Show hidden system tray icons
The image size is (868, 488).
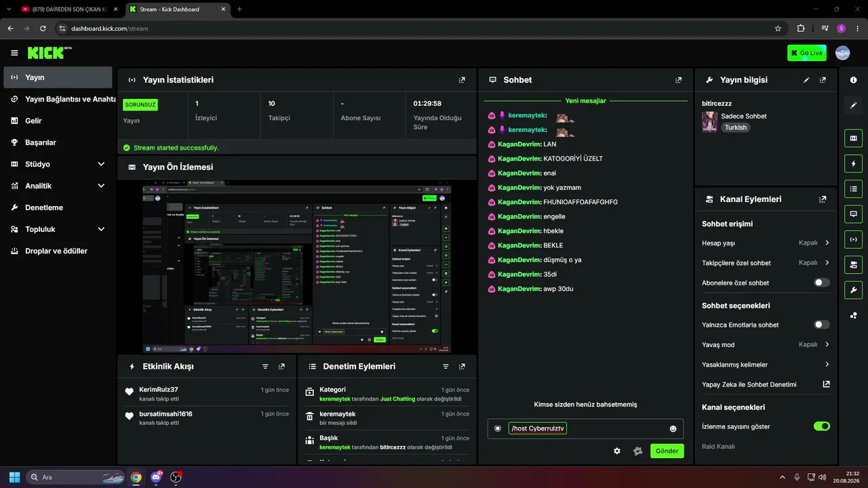[x=782, y=477]
